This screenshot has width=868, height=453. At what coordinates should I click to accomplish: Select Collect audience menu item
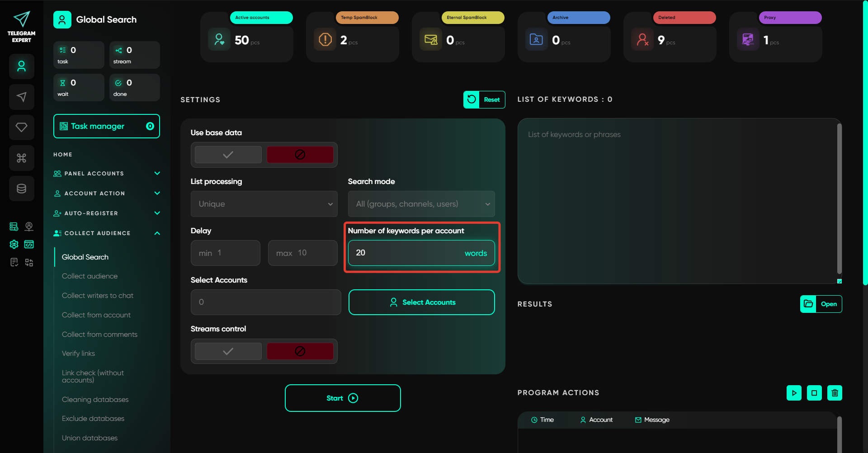[90, 276]
